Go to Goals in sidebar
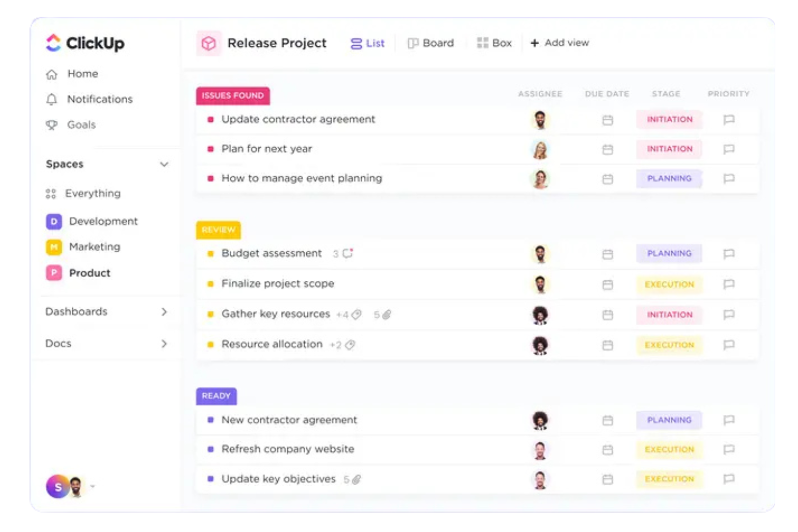798x532 pixels. (x=71, y=125)
